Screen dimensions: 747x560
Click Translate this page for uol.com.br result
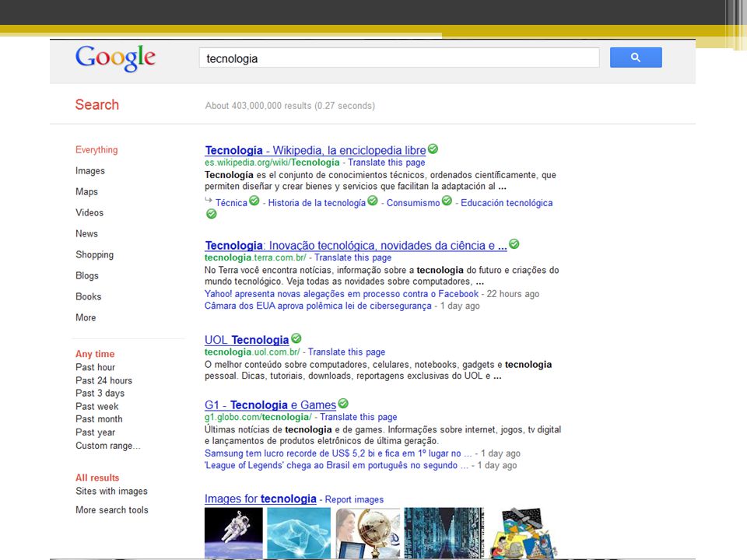[347, 352]
